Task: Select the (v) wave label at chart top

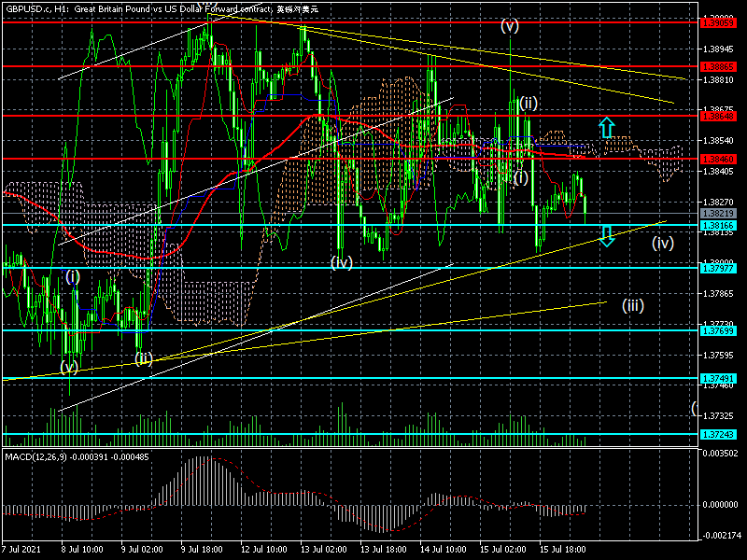Action: point(509,26)
